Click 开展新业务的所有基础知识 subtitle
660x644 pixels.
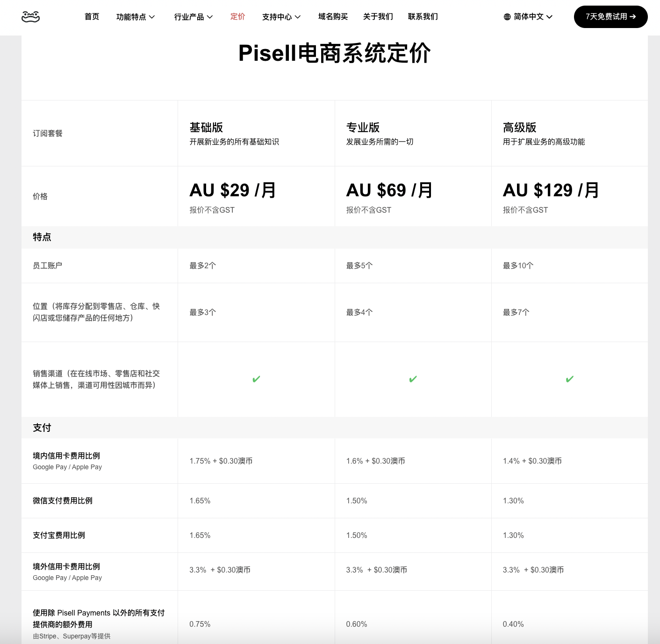tap(234, 142)
